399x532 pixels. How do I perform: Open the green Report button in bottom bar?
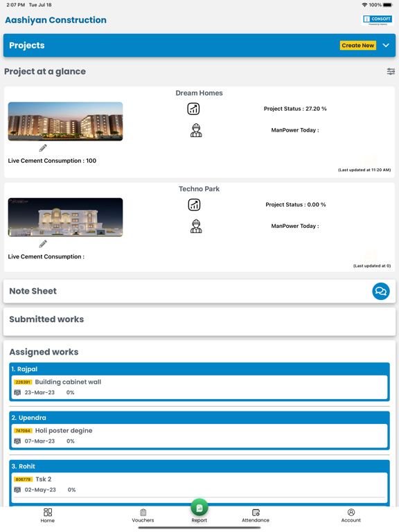tap(199, 508)
